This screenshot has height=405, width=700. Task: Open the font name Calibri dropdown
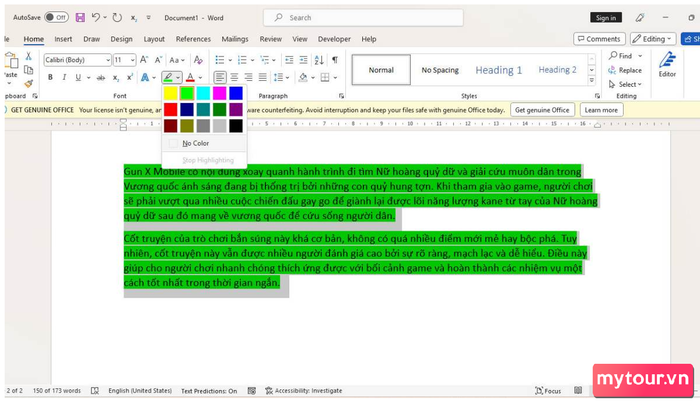coord(108,60)
